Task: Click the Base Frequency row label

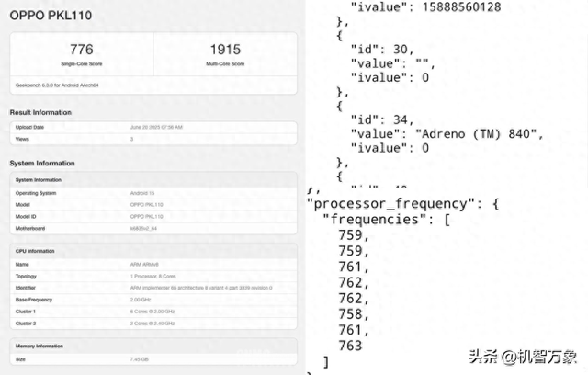Action: pos(34,300)
